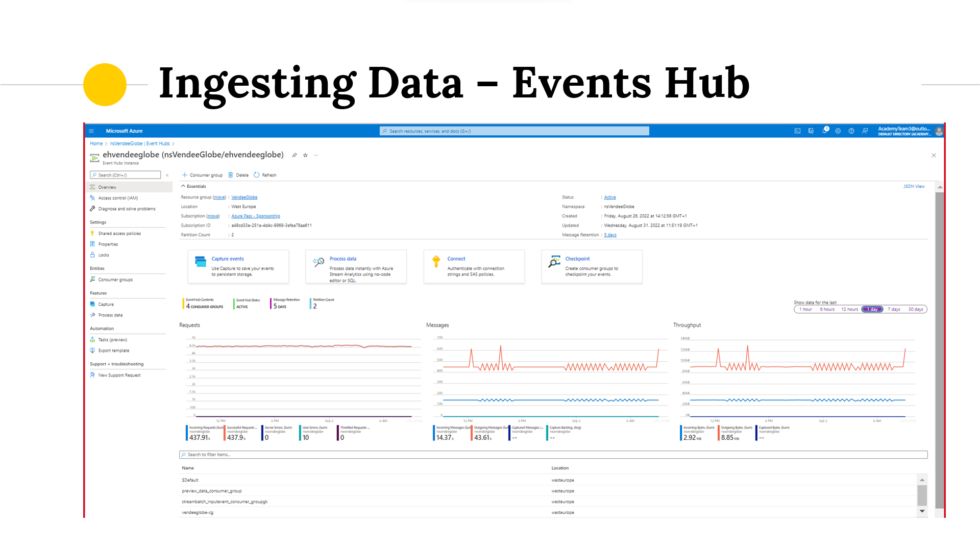Click the Refresh circular arrow icon
The height and width of the screenshot is (551, 980).
click(x=257, y=175)
